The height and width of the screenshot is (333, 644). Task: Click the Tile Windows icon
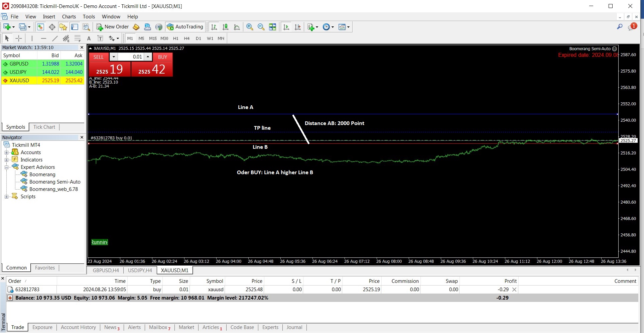click(273, 27)
